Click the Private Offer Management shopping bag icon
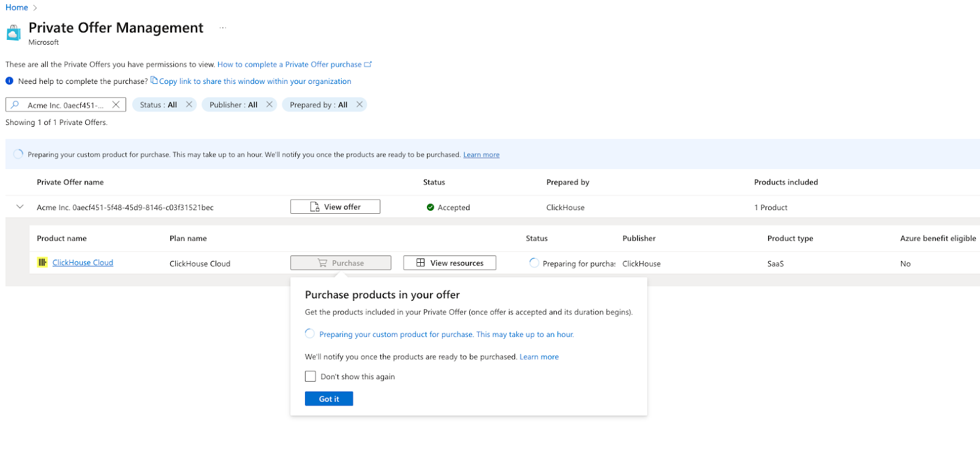980x476 pixels. coord(13,32)
